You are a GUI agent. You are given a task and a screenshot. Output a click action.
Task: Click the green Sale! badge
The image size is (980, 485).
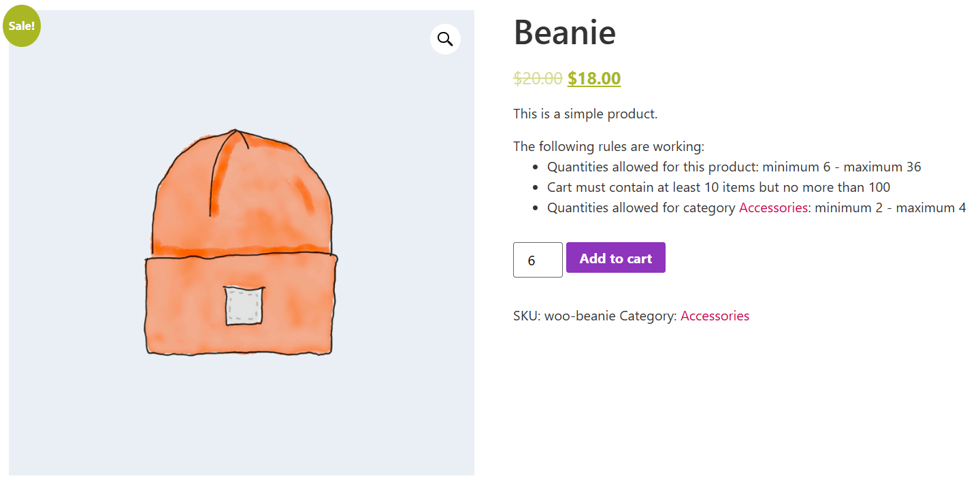point(22,27)
